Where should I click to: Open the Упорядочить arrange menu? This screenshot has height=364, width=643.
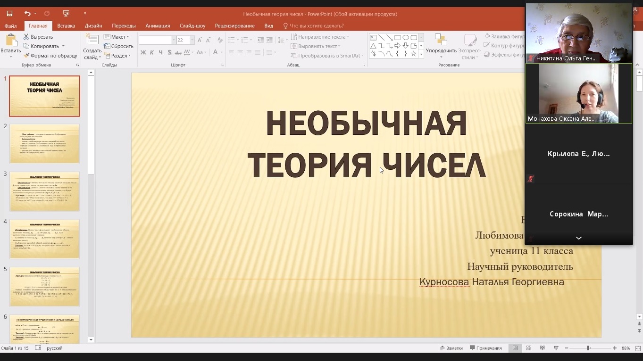pyautogui.click(x=441, y=46)
